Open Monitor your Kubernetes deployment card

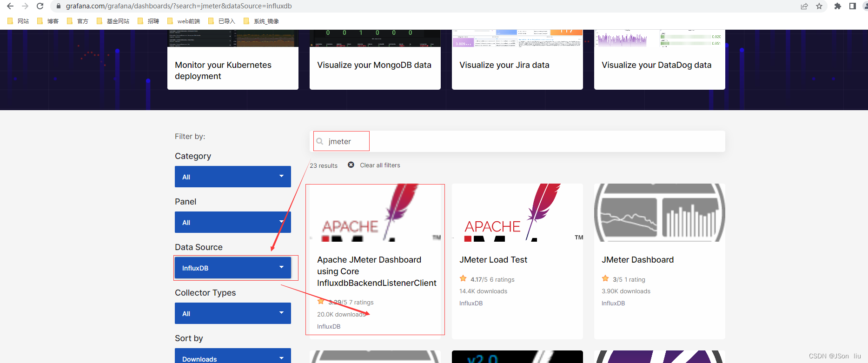point(233,59)
